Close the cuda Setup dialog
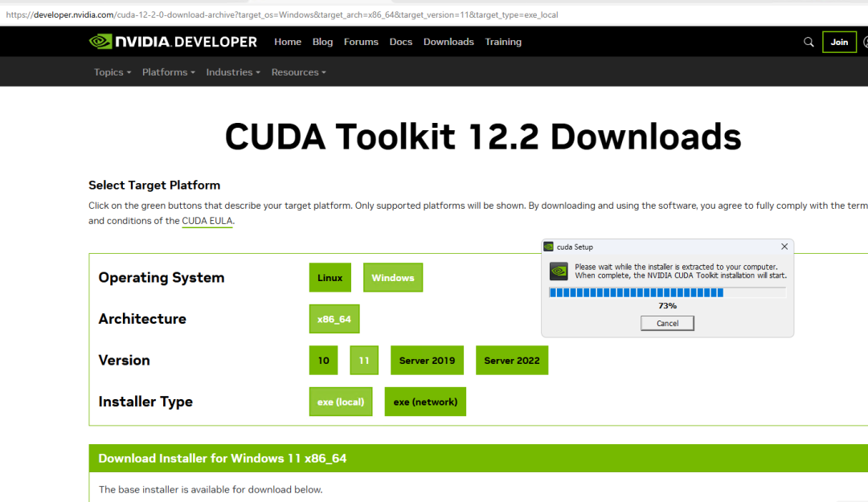The height and width of the screenshot is (502, 868). coord(784,247)
